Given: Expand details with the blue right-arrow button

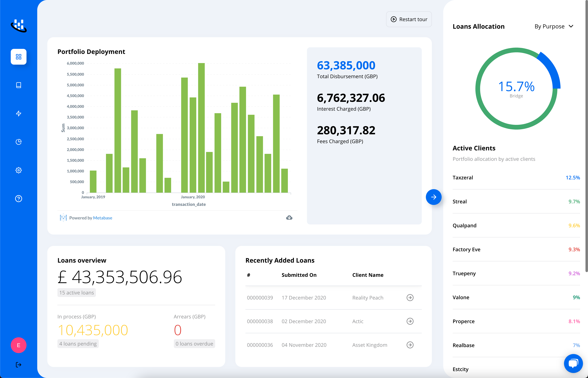Looking at the screenshot, I should pos(434,197).
